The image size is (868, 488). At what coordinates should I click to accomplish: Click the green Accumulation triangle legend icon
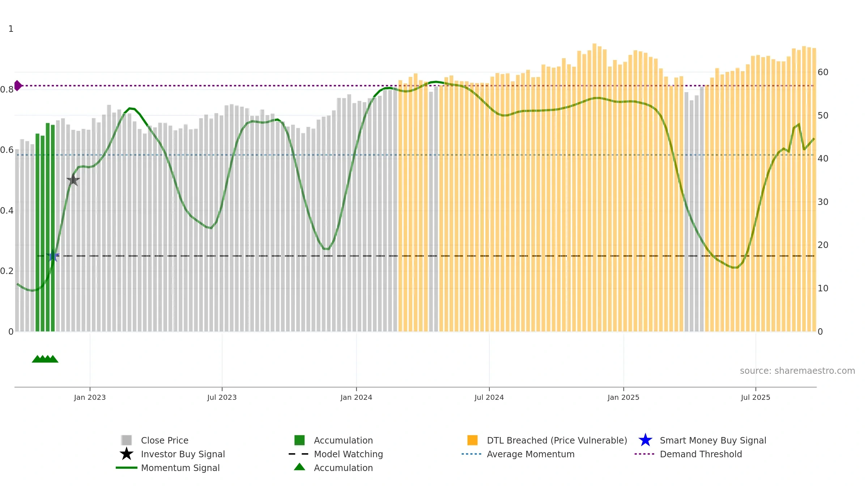(299, 467)
